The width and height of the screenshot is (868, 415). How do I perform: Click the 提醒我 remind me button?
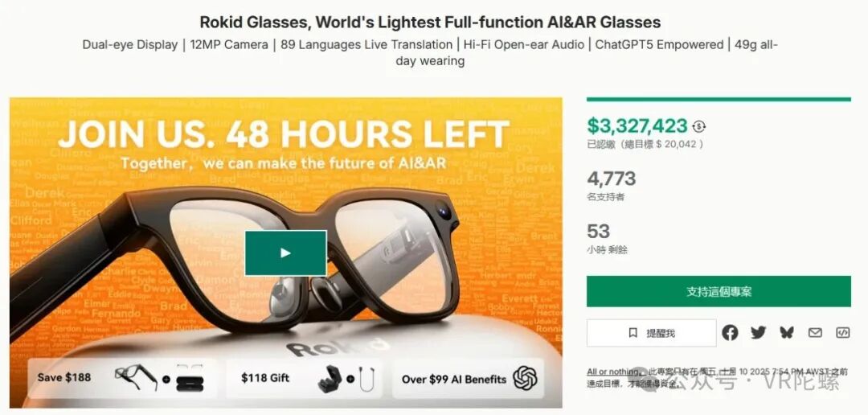point(651,333)
